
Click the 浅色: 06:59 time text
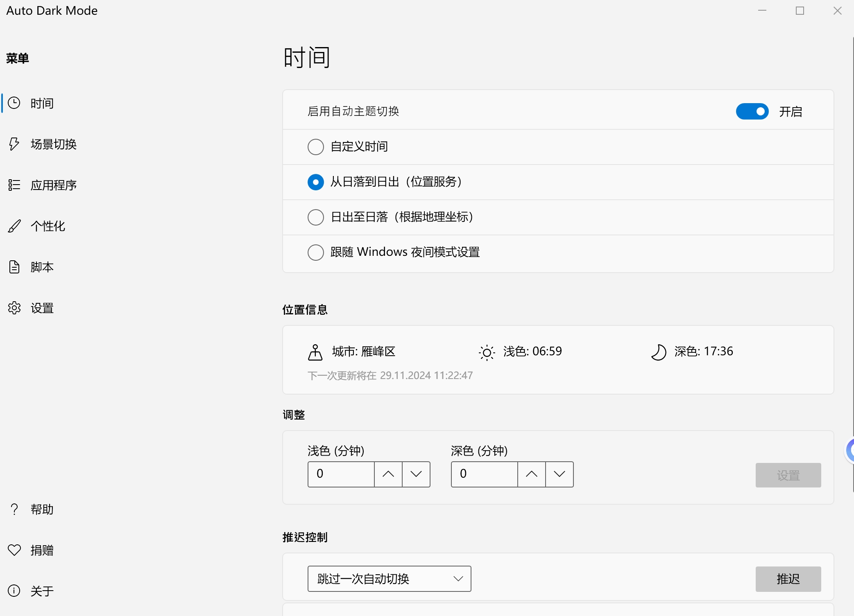click(532, 352)
